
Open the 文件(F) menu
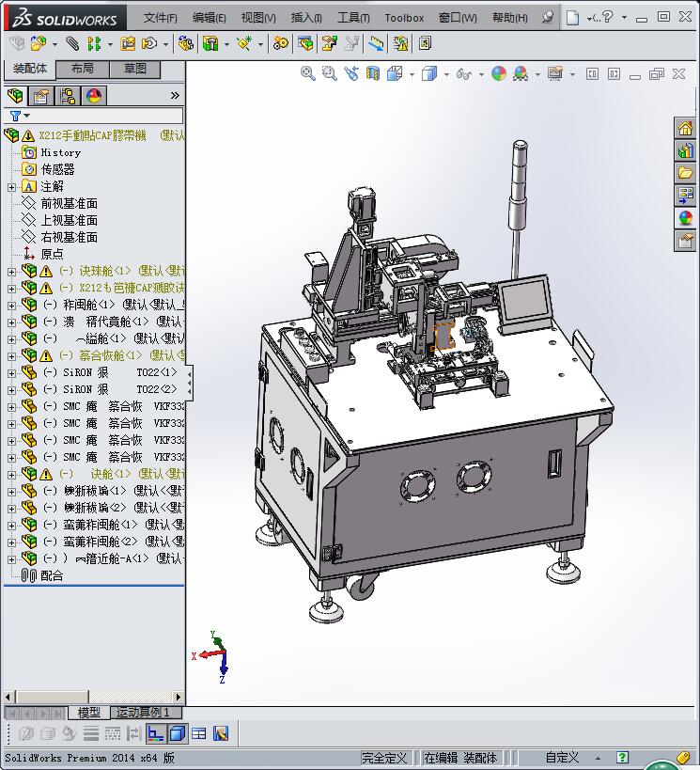pyautogui.click(x=160, y=18)
